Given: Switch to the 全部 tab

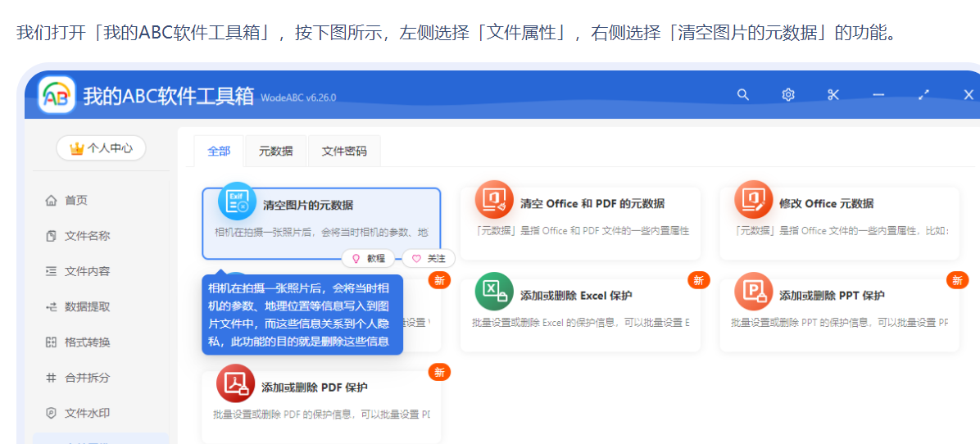Looking at the screenshot, I should (x=219, y=151).
